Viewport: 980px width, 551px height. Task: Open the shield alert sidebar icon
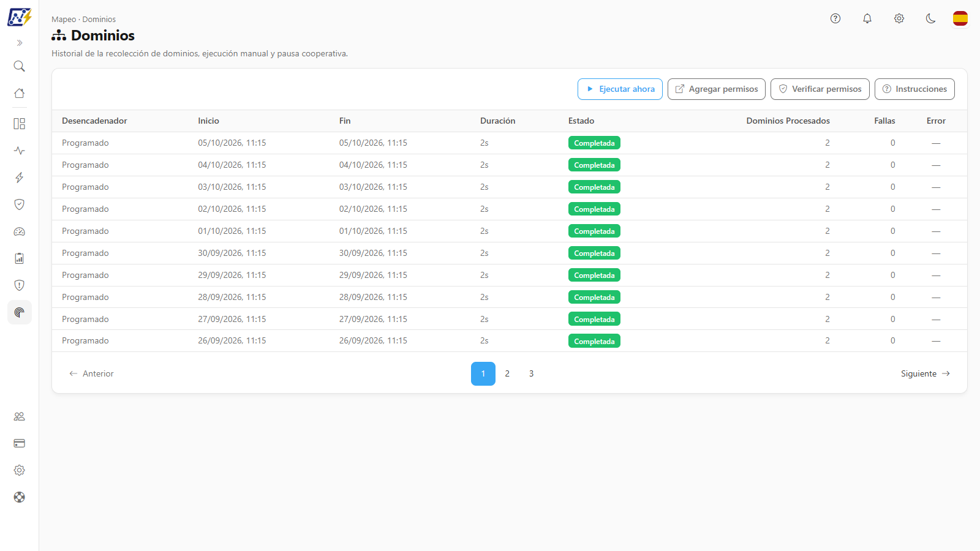pos(20,285)
